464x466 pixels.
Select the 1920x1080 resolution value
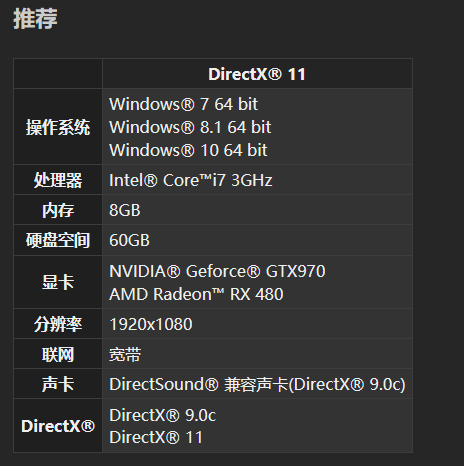pyautogui.click(x=151, y=324)
